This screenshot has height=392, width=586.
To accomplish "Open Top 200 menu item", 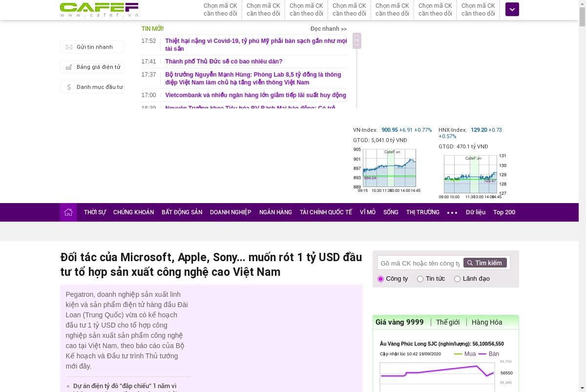I will (x=504, y=212).
